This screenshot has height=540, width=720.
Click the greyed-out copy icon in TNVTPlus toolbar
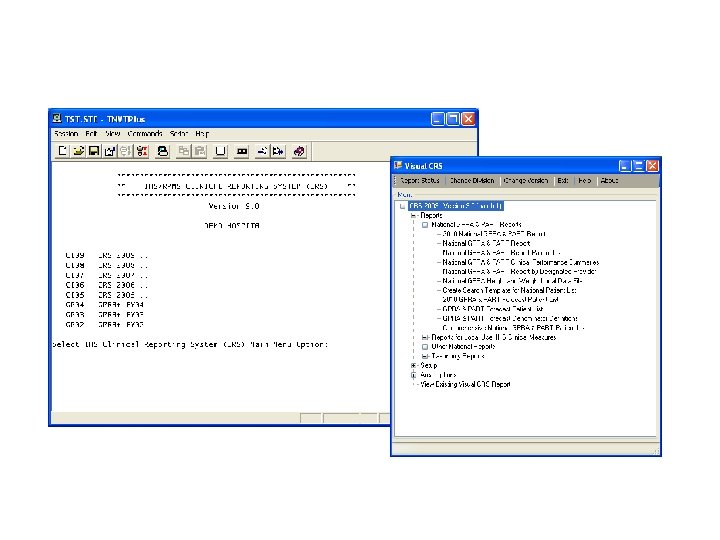tap(184, 151)
